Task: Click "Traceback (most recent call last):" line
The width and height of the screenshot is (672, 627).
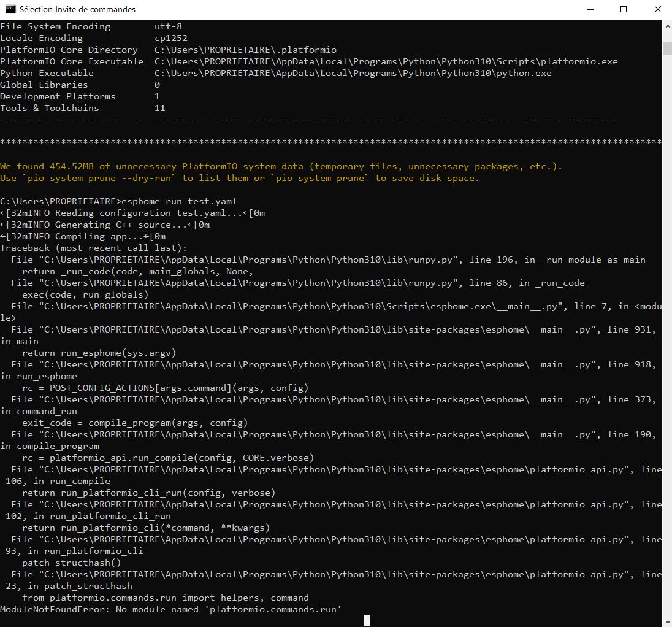Action: pos(93,248)
